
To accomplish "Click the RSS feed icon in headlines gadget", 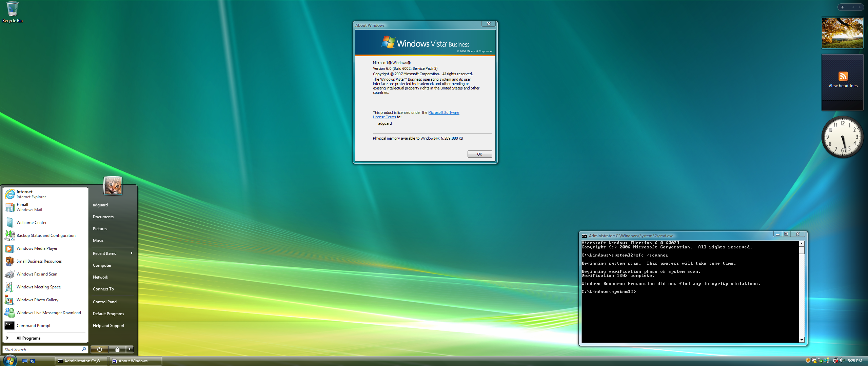I will click(843, 76).
